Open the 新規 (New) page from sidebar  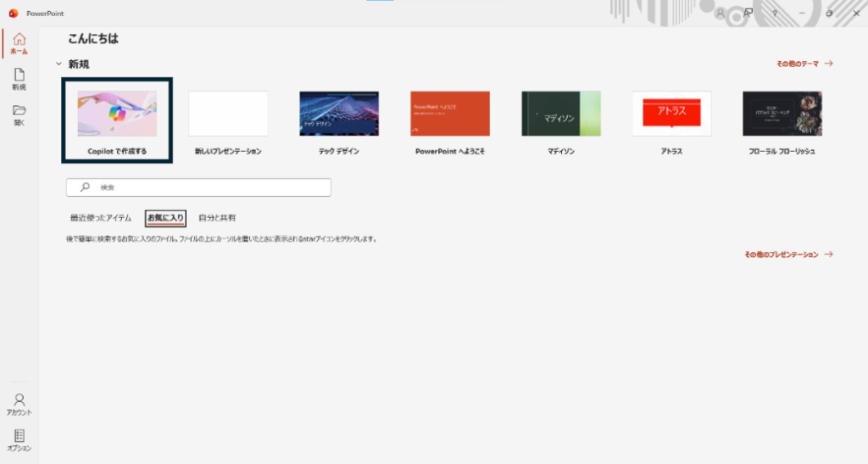(19, 79)
